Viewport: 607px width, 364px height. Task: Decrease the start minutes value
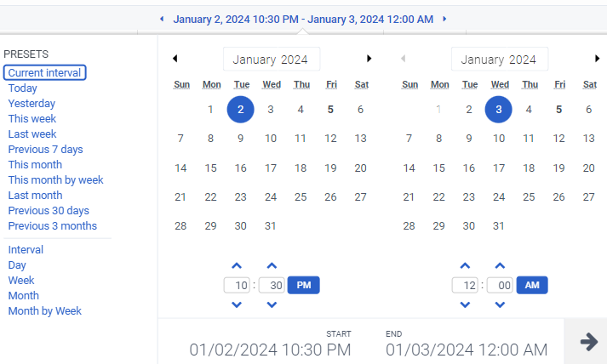coord(272,304)
